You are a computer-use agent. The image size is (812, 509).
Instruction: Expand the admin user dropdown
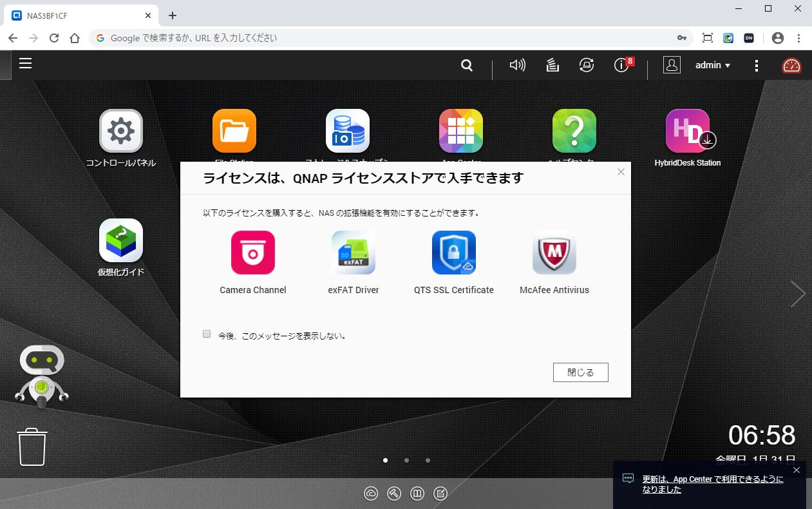(x=713, y=65)
